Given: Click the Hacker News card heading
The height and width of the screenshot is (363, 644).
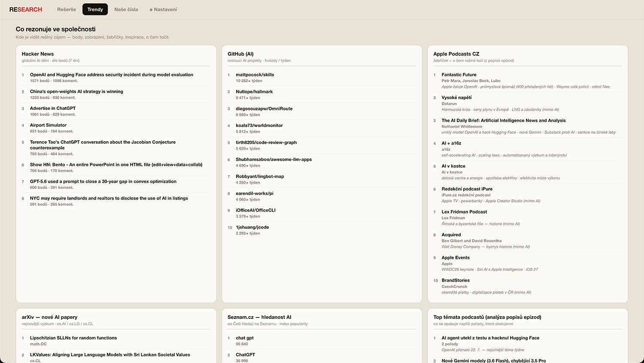Looking at the screenshot, I should click(38, 54).
